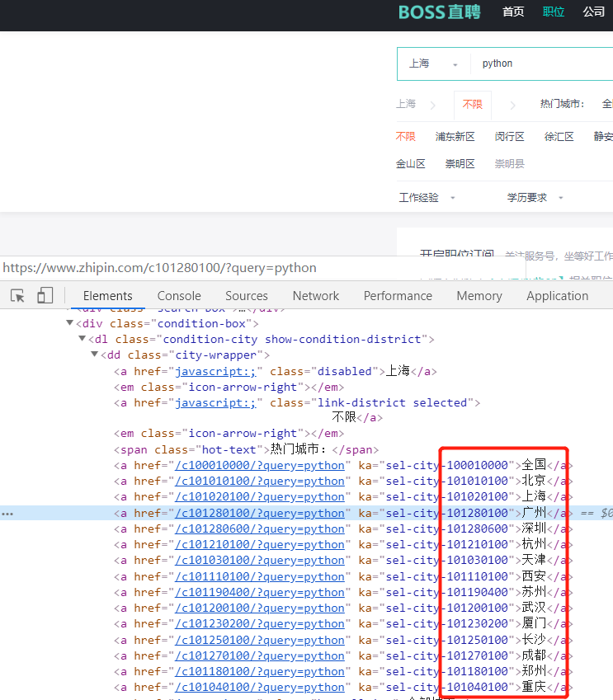
Task: Open the Performance tab
Action: (x=398, y=296)
